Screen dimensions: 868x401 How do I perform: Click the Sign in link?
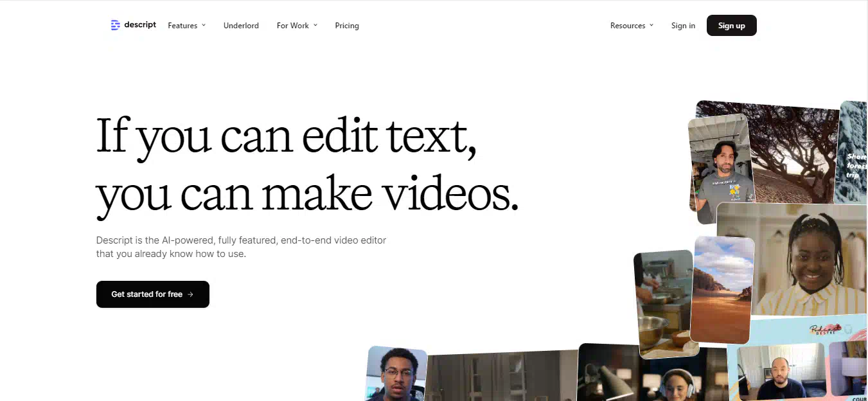[x=683, y=26]
